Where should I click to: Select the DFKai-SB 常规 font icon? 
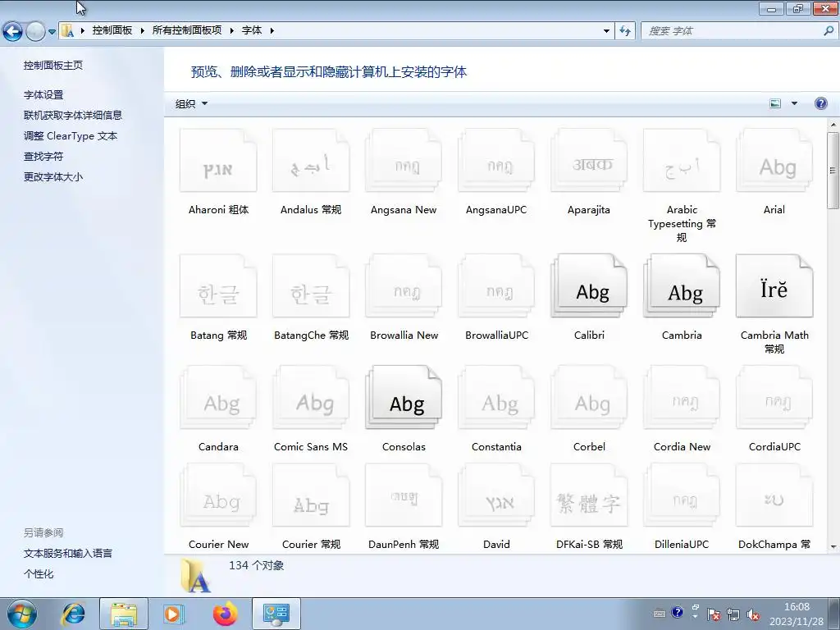click(x=589, y=495)
